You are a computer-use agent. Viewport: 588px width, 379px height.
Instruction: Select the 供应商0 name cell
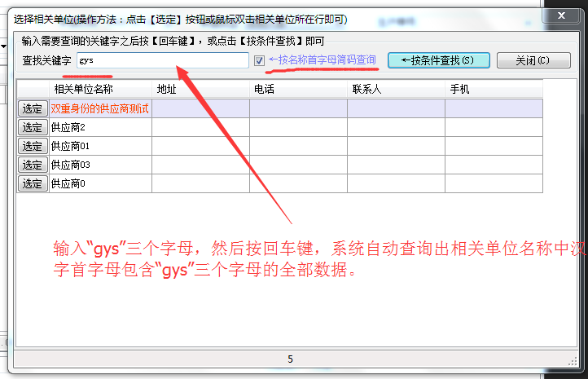coord(100,183)
